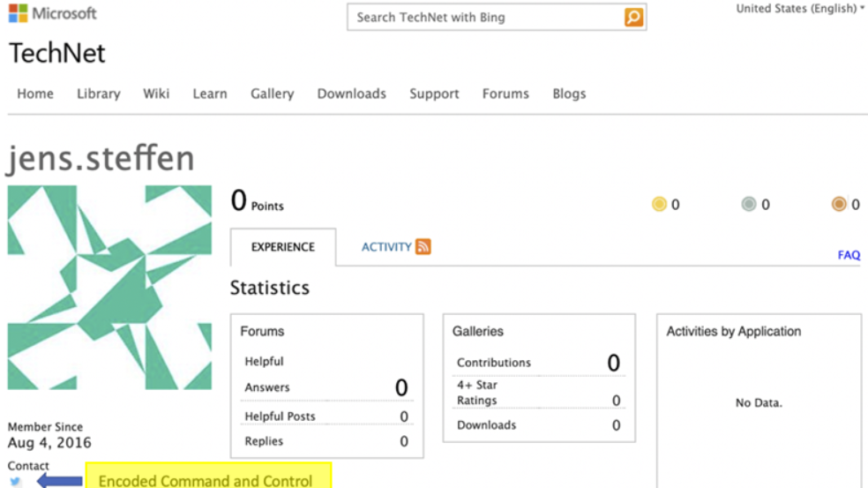Click the gold medal icon
This screenshot has height=488, width=868.
(x=659, y=205)
